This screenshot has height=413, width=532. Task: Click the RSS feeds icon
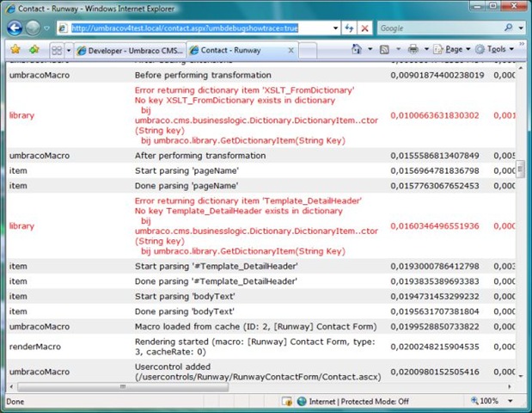tap(384, 50)
